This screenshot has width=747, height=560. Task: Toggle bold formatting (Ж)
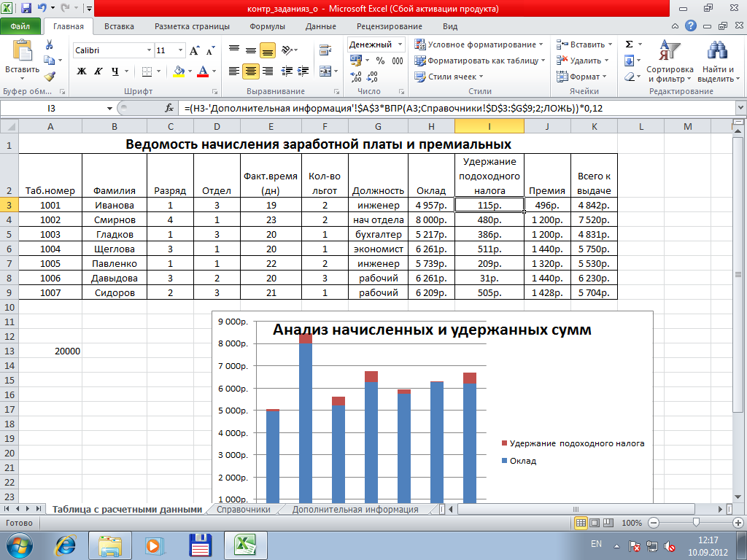pos(82,71)
